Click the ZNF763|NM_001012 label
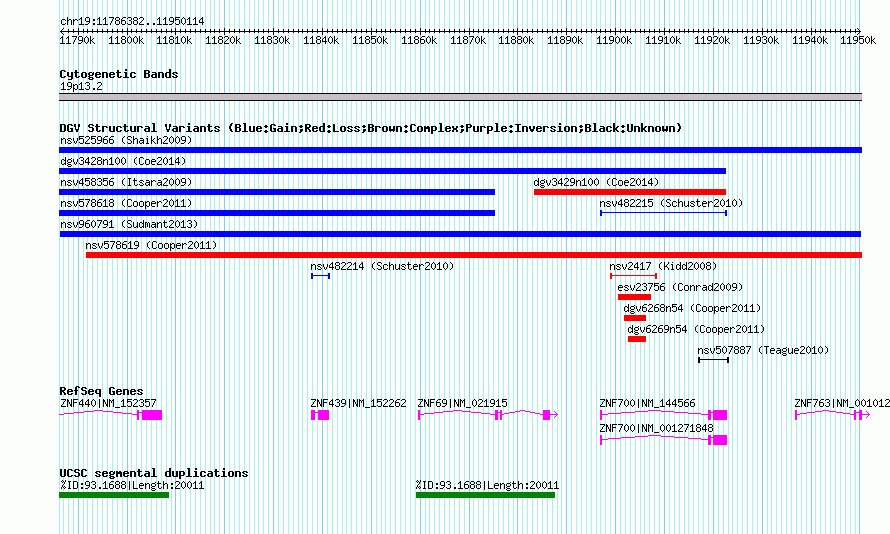890x534 pixels. 842,403
